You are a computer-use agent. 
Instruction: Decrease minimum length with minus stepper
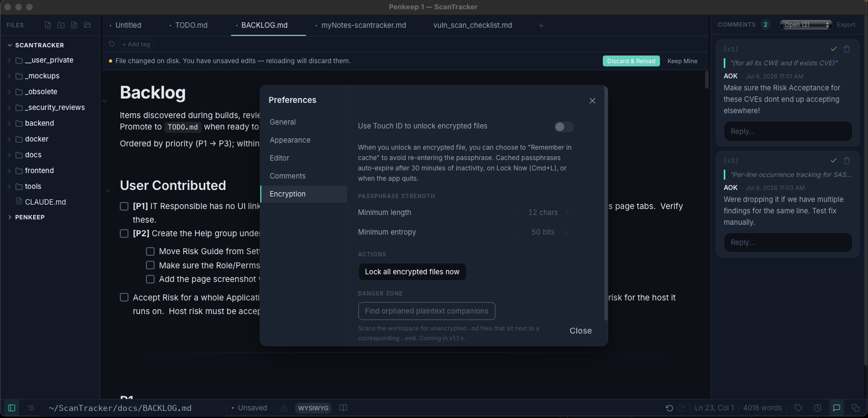click(x=518, y=213)
